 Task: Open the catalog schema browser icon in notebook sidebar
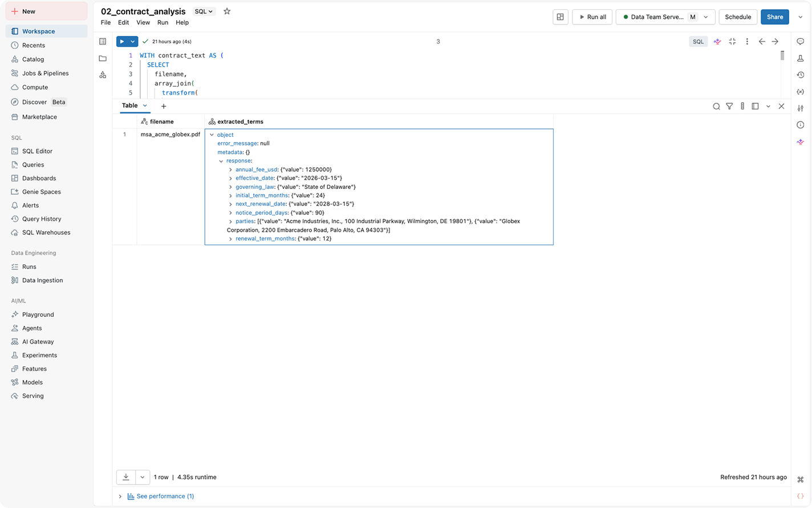103,75
